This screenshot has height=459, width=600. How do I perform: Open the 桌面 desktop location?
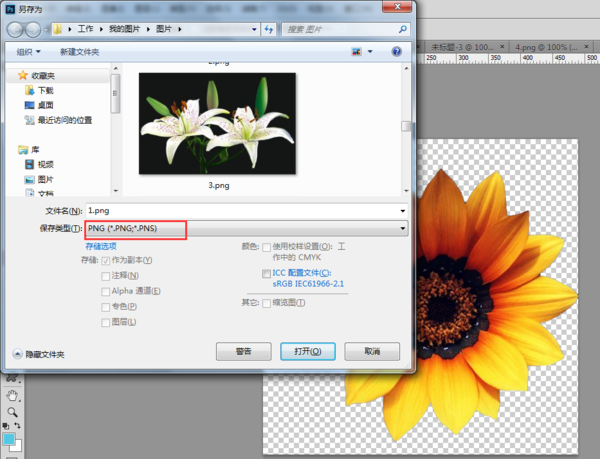[39, 105]
